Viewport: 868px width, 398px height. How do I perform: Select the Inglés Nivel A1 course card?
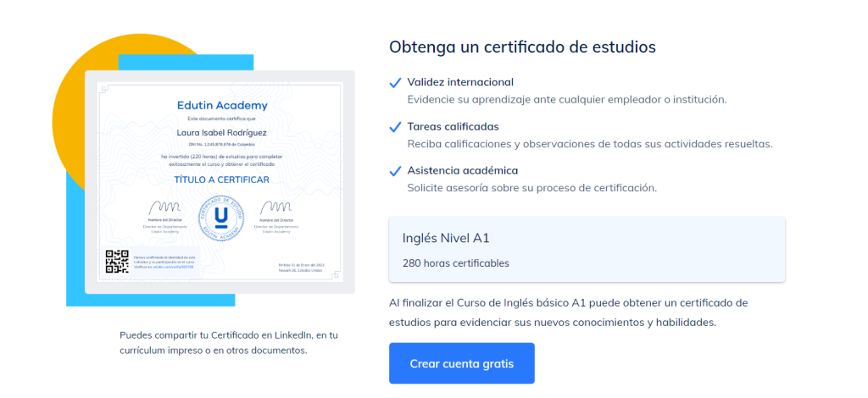587,249
